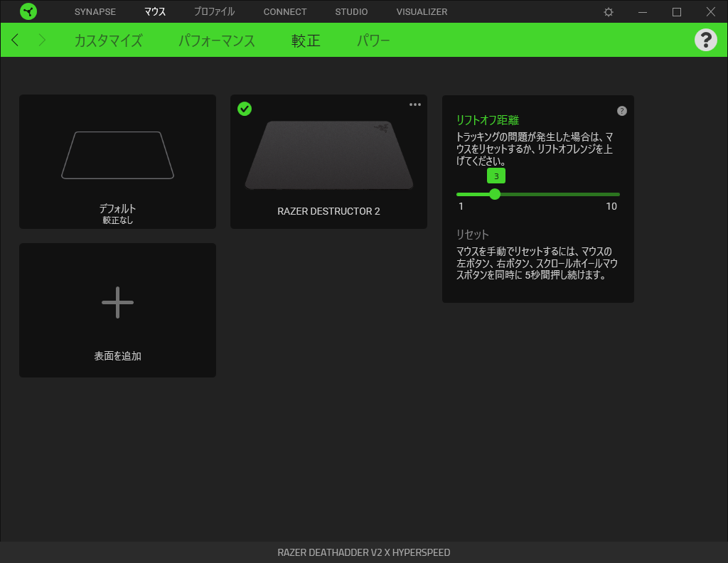728x563 pixels.
Task: Set the lift-off slider to maximum 10
Action: [619, 194]
